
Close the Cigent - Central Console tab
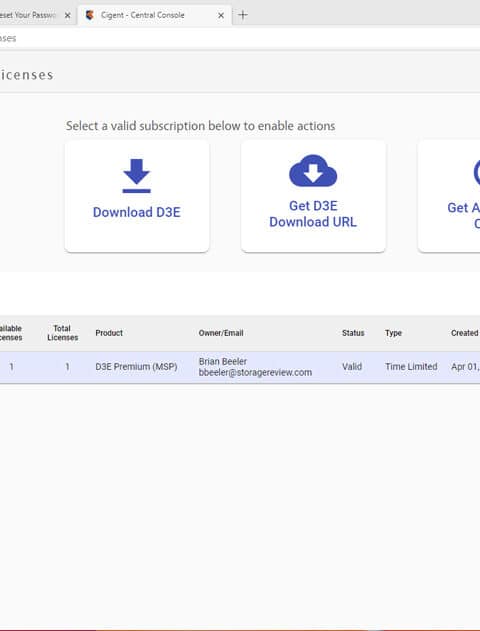221,15
